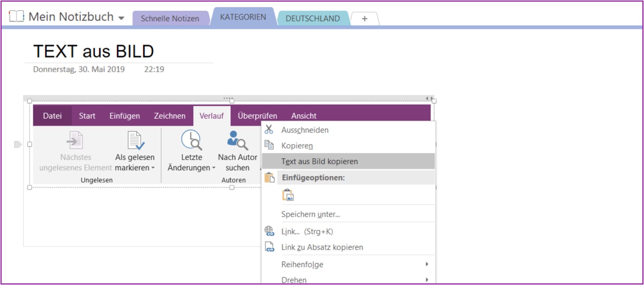The image size is (644, 285).
Task: Click the Letzte Änderungen clock icon
Action: tap(191, 140)
